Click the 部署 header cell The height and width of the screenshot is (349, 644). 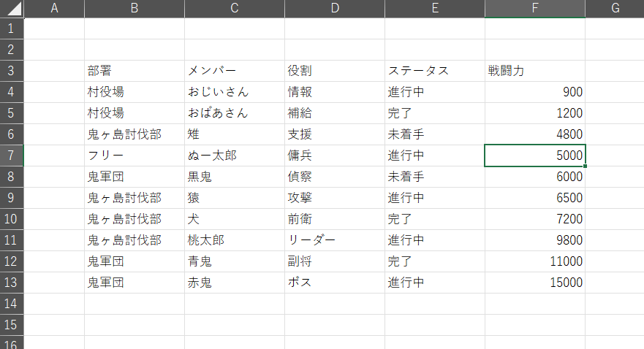point(135,71)
